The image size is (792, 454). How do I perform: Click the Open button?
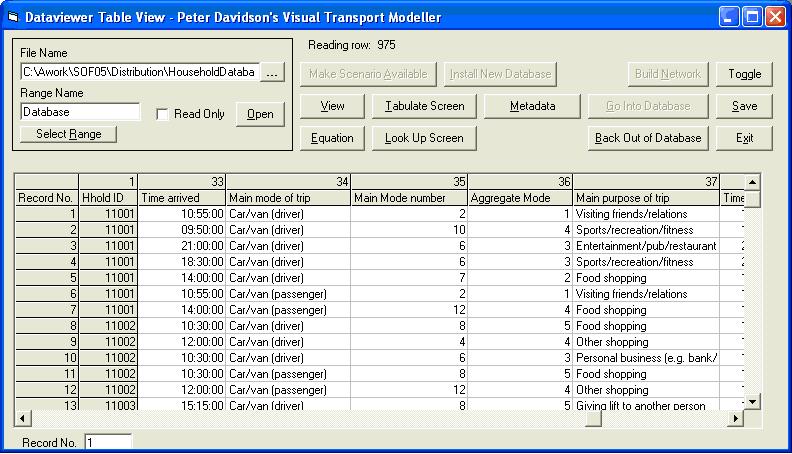pos(260,115)
